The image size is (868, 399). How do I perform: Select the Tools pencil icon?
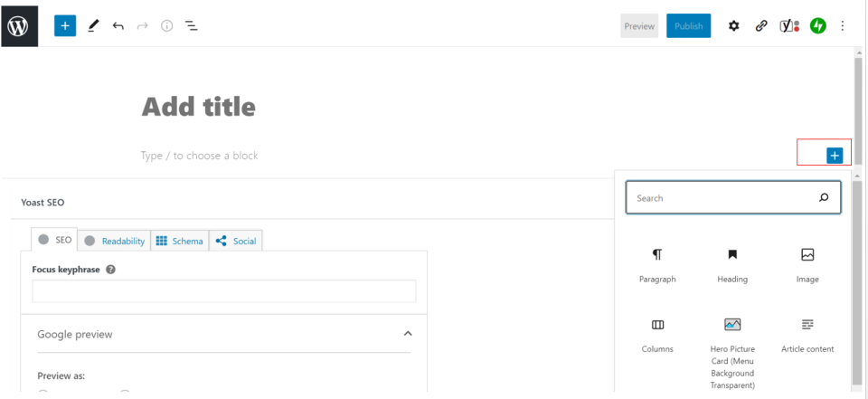pyautogui.click(x=92, y=26)
